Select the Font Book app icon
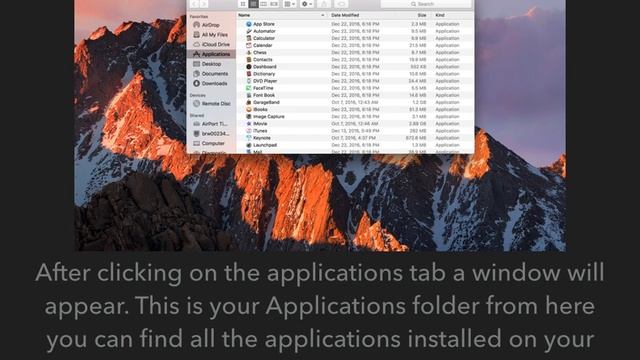This screenshot has width=640, height=360. 249,95
